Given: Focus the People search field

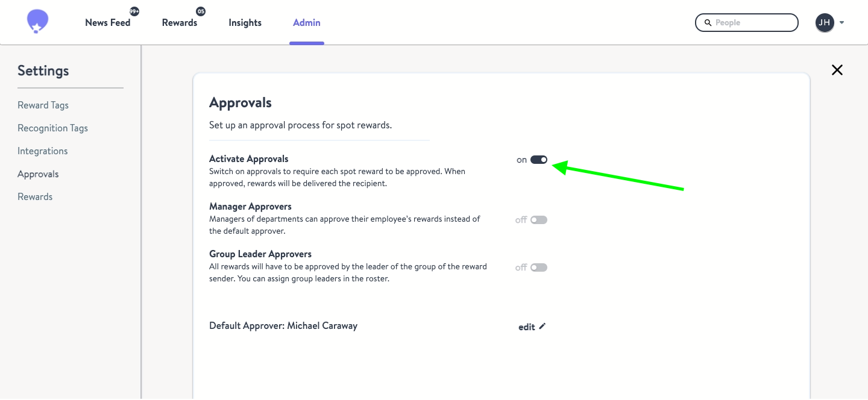Looking at the screenshot, I should [x=747, y=23].
